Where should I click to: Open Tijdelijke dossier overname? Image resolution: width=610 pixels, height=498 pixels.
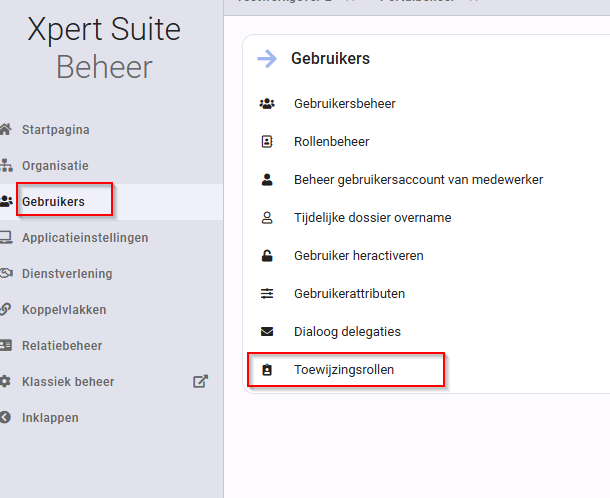373,217
